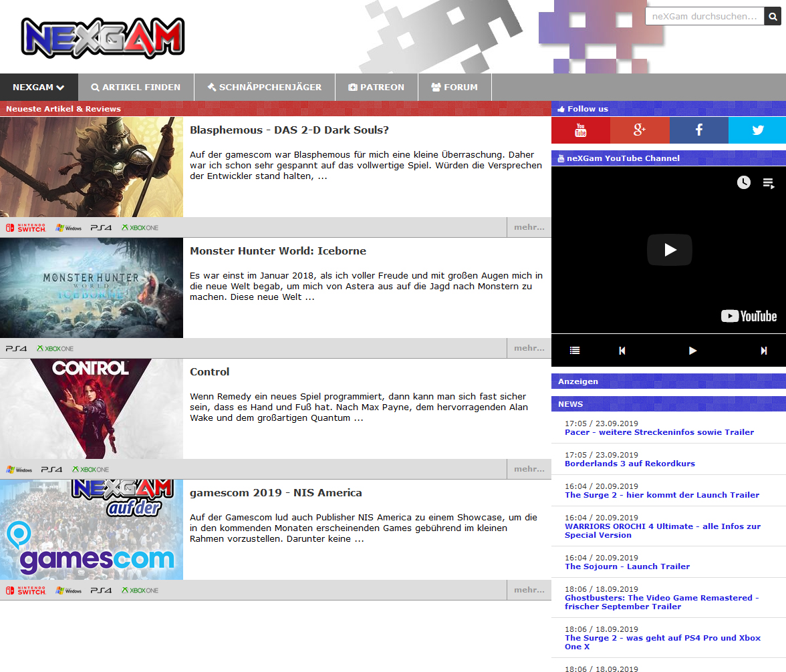Open the Control cover thumbnail
The width and height of the screenshot is (786, 672).
[x=92, y=408]
